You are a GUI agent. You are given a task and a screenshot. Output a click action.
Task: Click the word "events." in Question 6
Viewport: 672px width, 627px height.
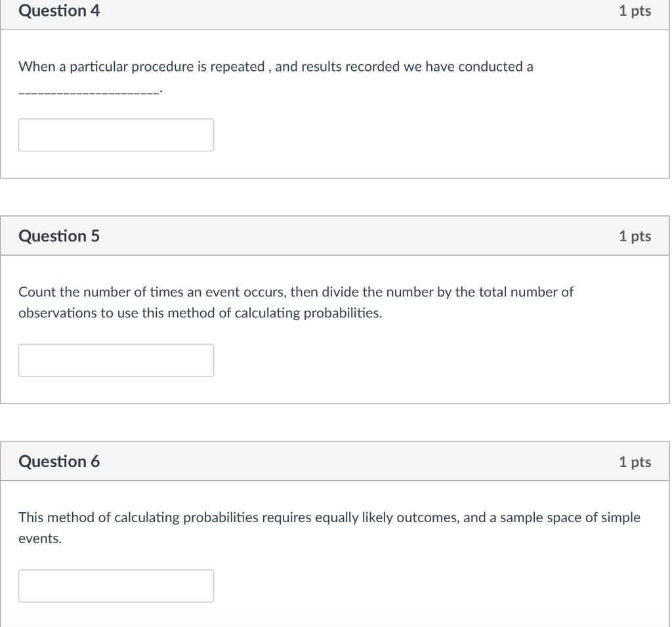(x=40, y=539)
